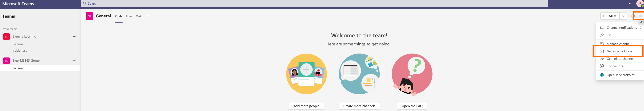Open the Wiki tab
Screen dimensions: 644x111
click(139, 16)
